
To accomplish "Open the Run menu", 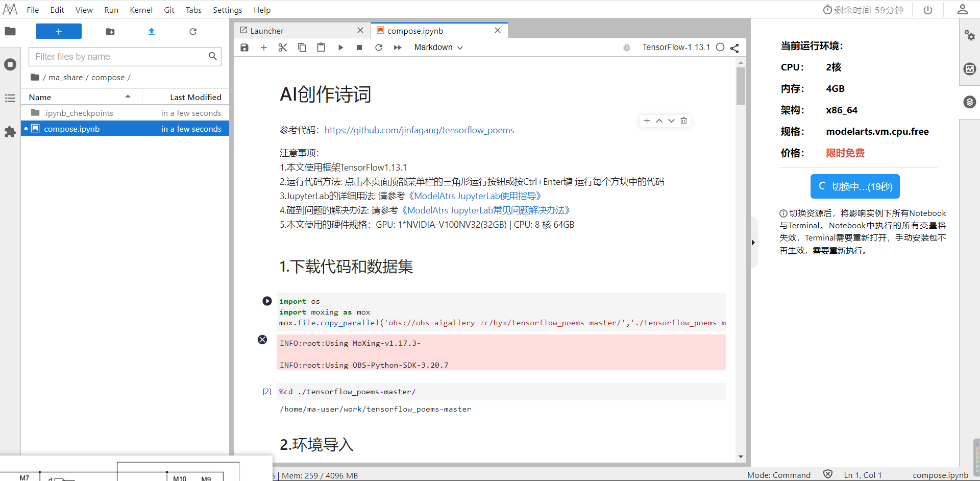I will click(111, 10).
